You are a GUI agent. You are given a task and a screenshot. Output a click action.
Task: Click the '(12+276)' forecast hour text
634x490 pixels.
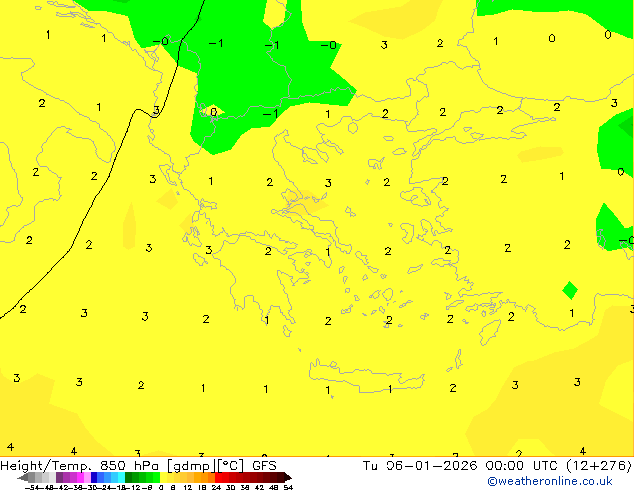click(x=599, y=466)
